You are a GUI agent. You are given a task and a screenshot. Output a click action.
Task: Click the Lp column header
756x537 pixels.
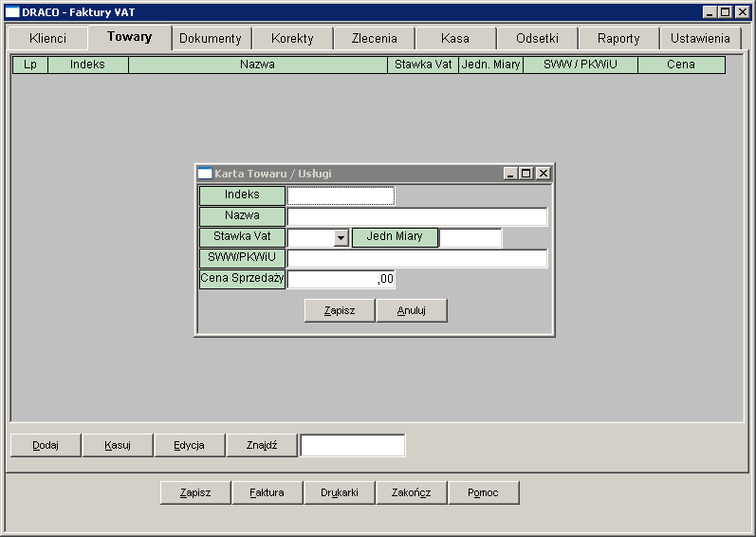click(x=30, y=65)
